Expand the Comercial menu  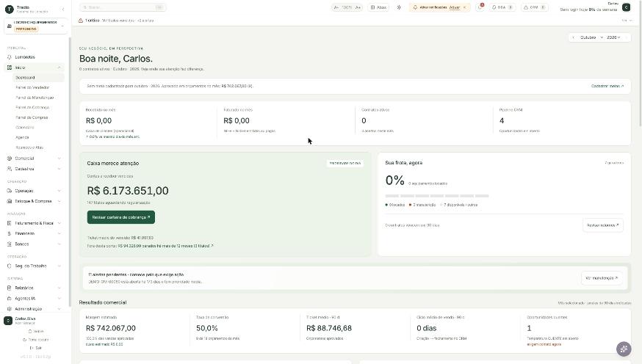coord(59,159)
